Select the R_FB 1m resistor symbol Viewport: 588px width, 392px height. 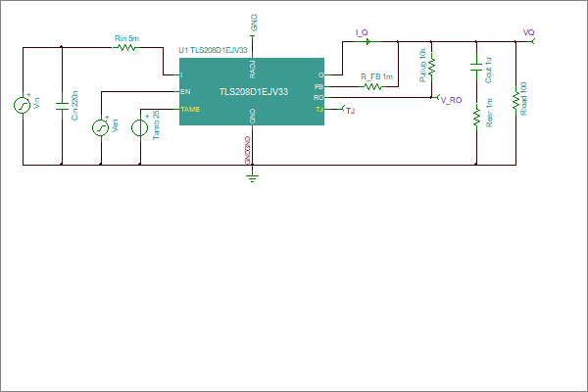click(372, 86)
